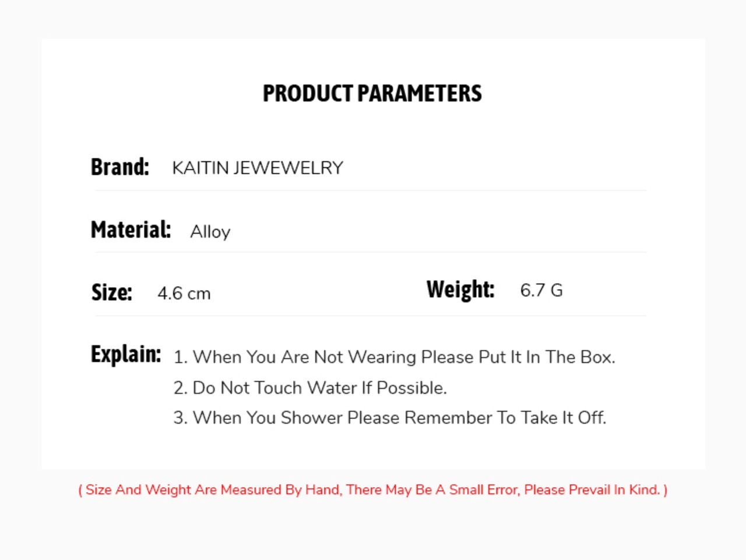
Task: Click the 4.6 cm size value
Action: click(x=184, y=293)
